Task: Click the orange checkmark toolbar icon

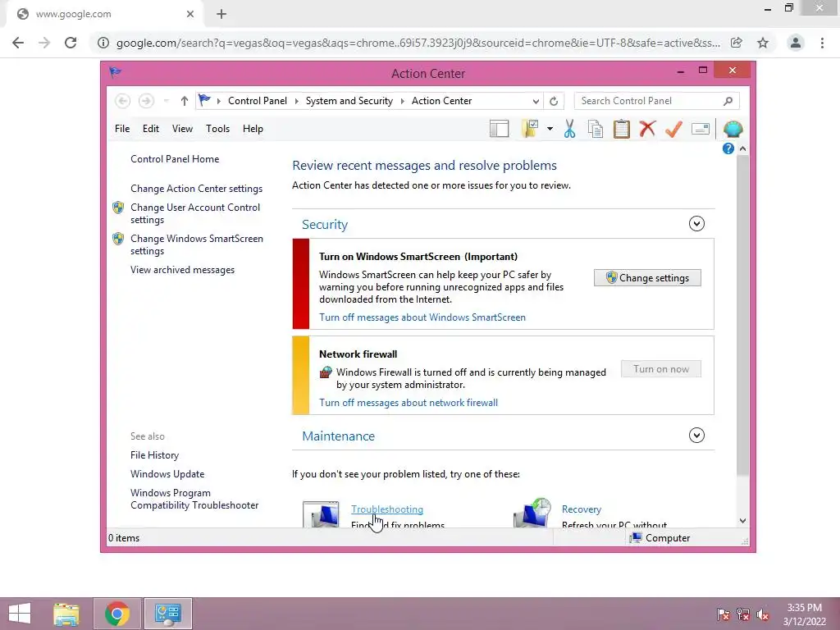Action: pyautogui.click(x=673, y=129)
